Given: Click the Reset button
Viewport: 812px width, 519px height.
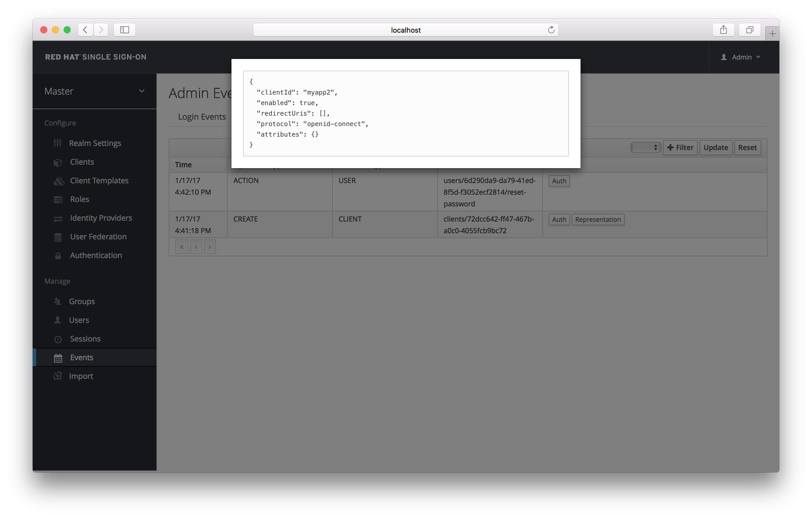Looking at the screenshot, I should coord(747,147).
